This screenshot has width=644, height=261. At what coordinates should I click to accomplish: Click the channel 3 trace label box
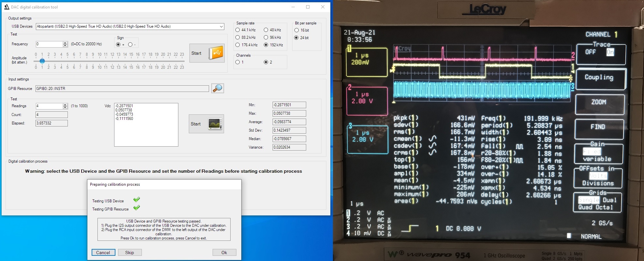click(x=368, y=139)
